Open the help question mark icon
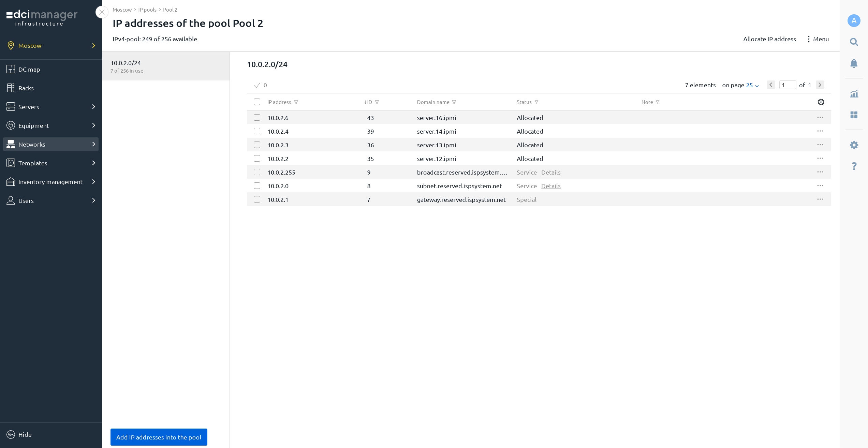Screen dimensions: 868x448 coord(854,166)
